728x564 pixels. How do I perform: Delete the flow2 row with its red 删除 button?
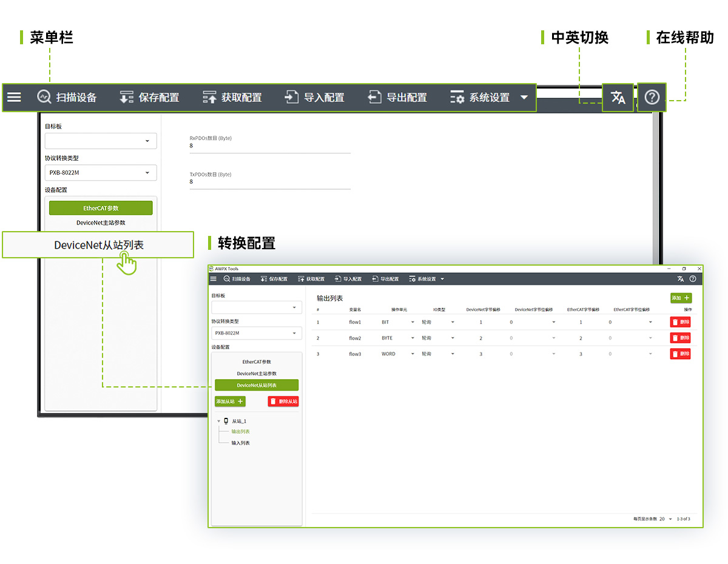coord(680,338)
